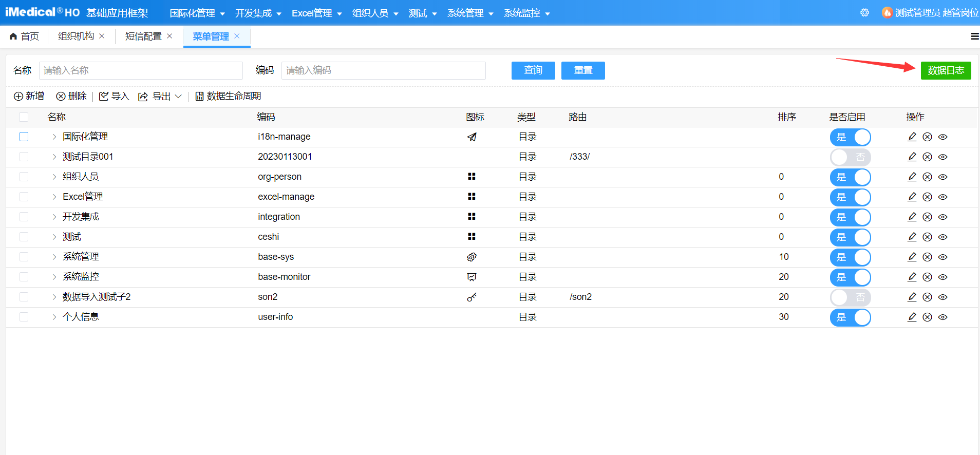The height and width of the screenshot is (455, 980).
Task: Click the 删除 delete toolbar icon
Action: coord(61,97)
